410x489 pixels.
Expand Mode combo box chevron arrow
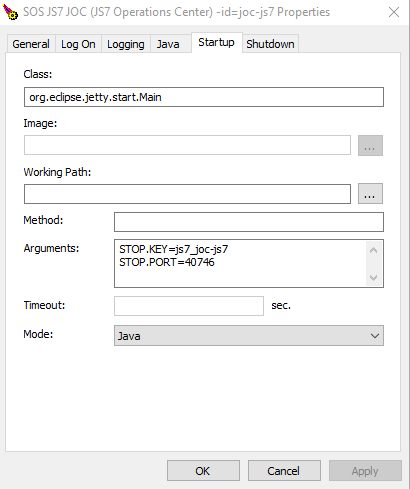(x=375, y=336)
